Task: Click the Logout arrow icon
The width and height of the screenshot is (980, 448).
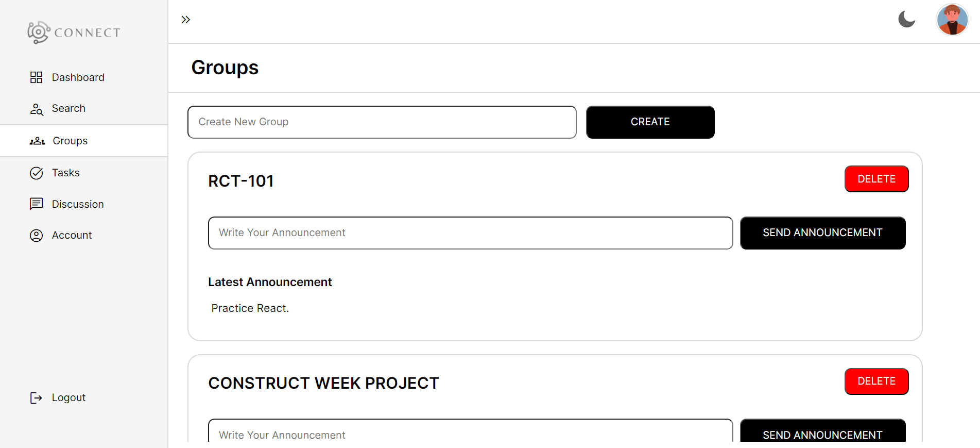Action: 36,398
